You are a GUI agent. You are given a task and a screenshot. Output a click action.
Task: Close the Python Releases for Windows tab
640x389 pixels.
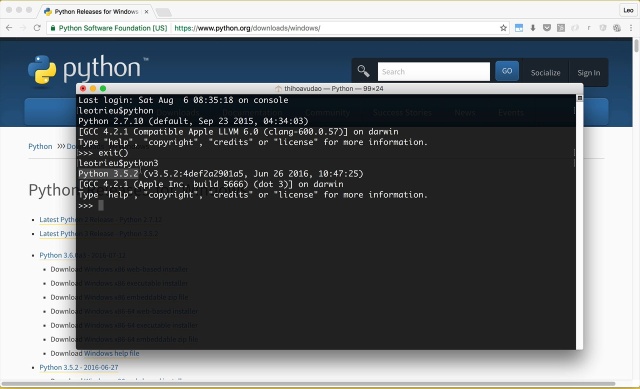tap(146, 11)
